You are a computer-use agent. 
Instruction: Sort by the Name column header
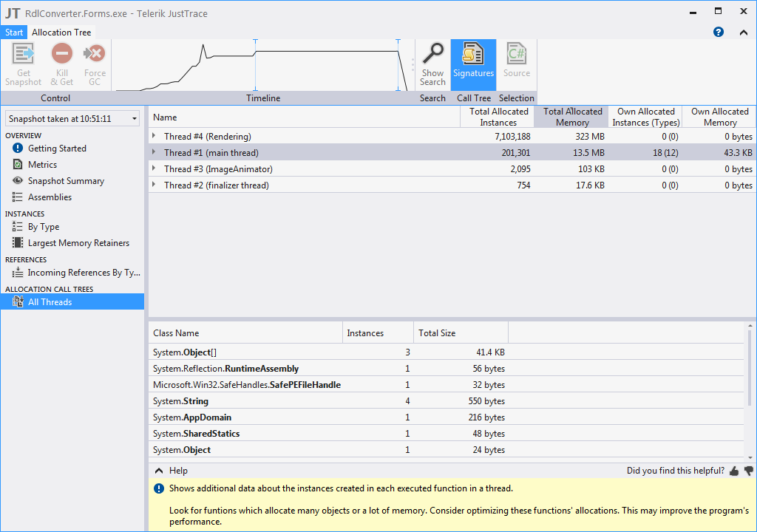pos(304,117)
